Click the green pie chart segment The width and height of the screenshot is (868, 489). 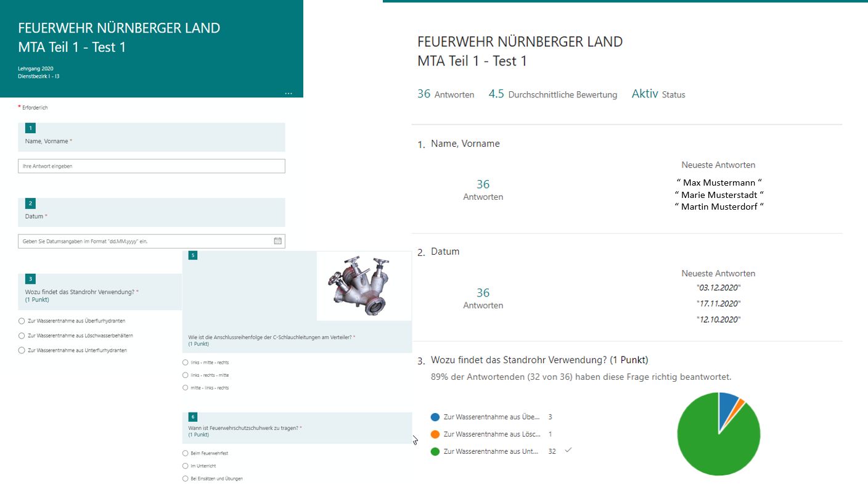pyautogui.click(x=715, y=447)
